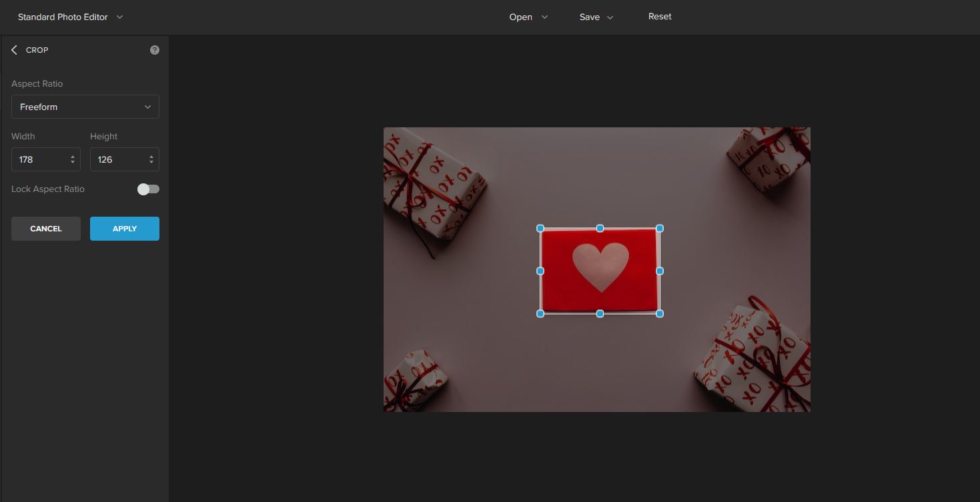
Task: Cancel the crop with CANCEL button
Action: tap(46, 229)
